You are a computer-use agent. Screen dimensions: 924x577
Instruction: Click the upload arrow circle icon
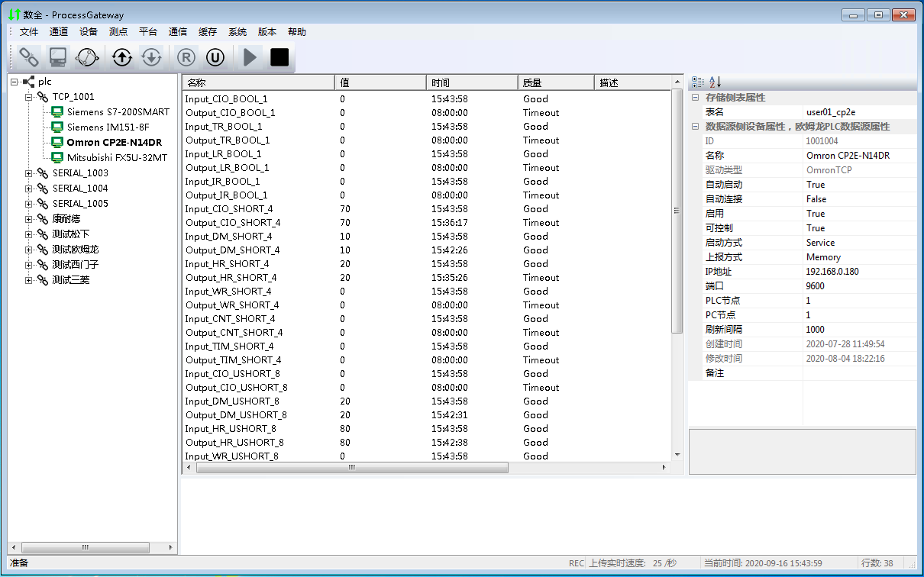122,57
